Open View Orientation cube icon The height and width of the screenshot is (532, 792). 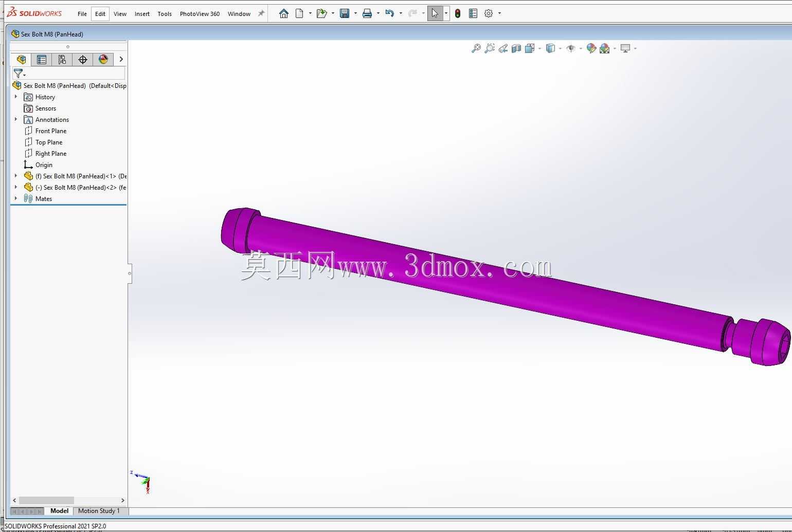pos(530,48)
